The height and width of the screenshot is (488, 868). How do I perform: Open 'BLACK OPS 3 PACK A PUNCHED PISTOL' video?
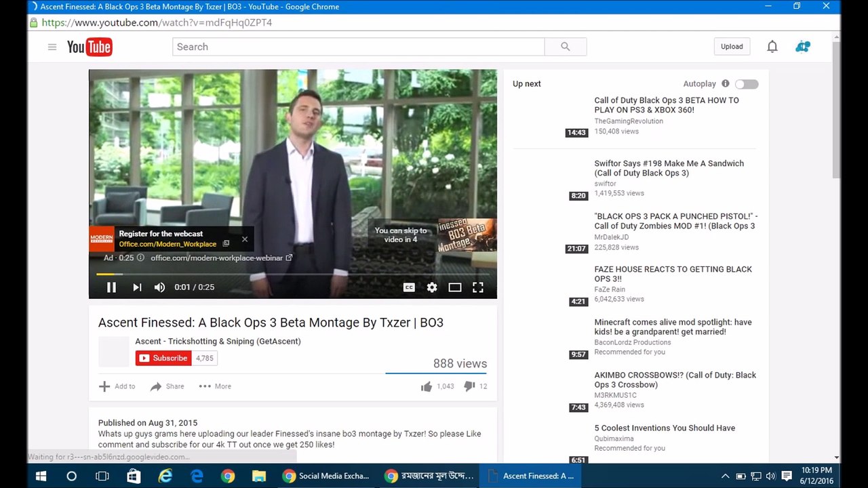coord(676,221)
